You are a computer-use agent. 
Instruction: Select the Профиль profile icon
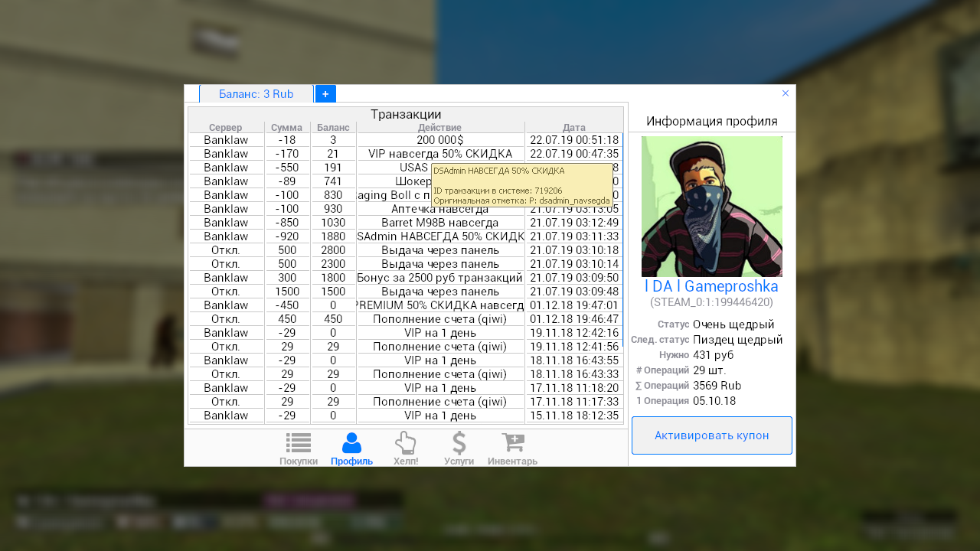tap(351, 448)
